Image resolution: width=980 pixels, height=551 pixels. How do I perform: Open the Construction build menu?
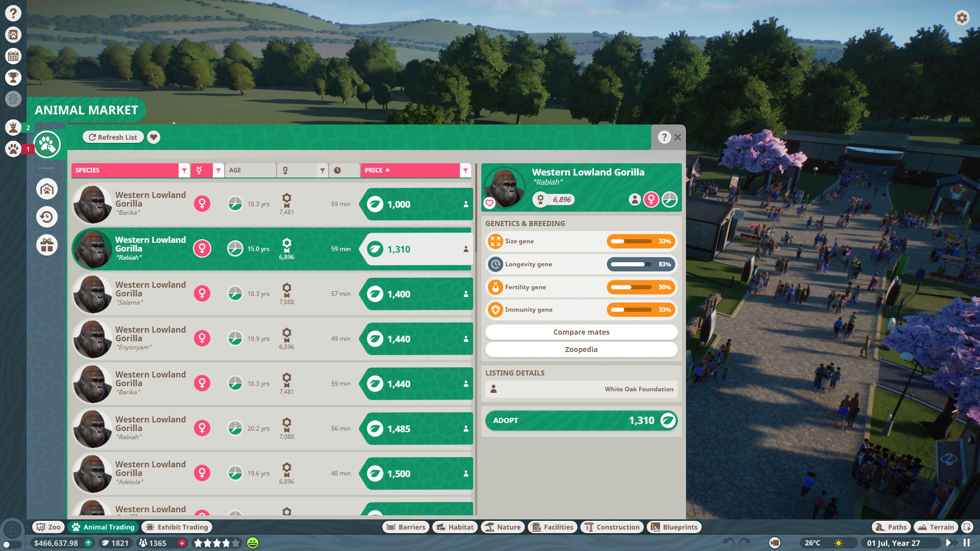point(611,527)
